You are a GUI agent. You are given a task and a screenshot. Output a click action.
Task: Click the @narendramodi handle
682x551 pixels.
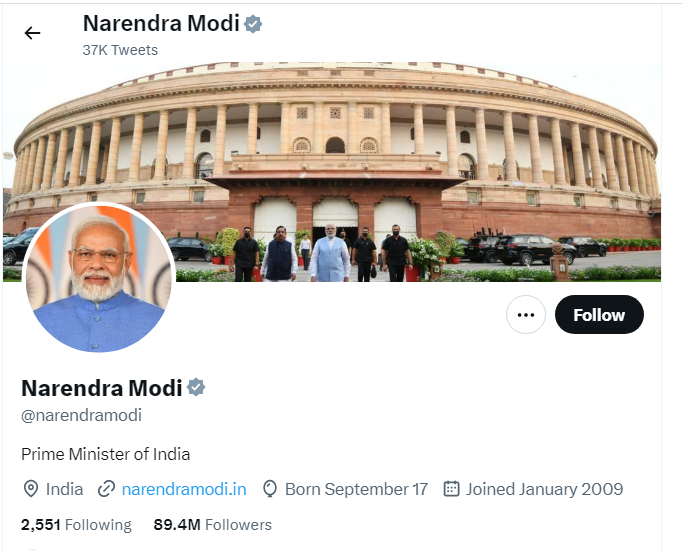coord(82,415)
